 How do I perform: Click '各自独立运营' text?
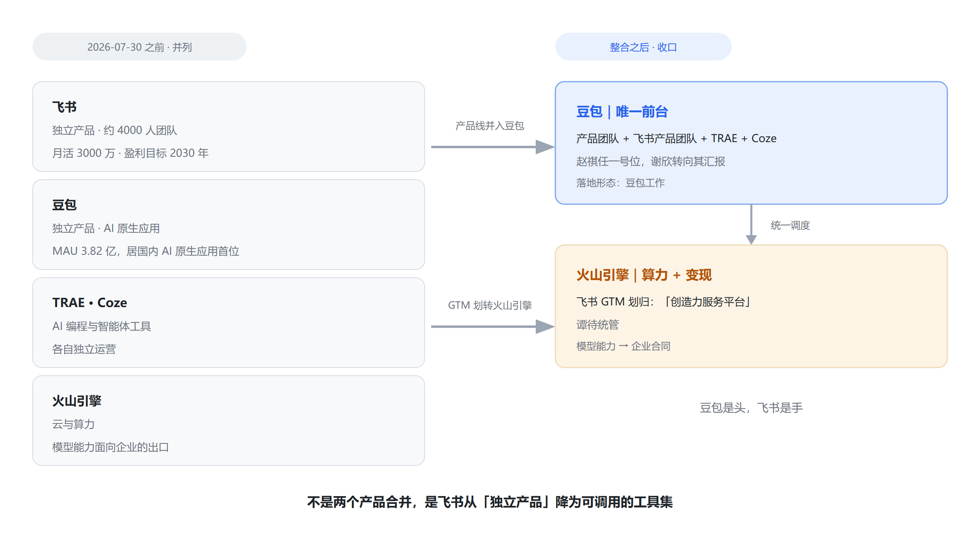(x=84, y=349)
